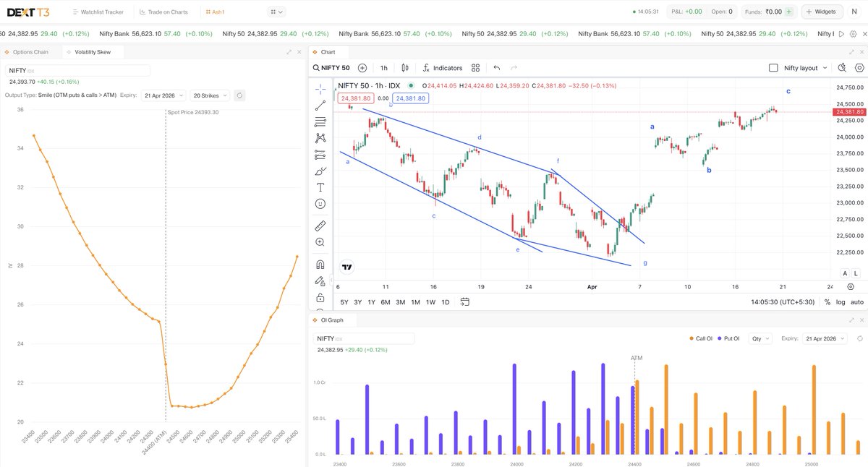Enable log scale on the price axis
The width and height of the screenshot is (868, 467).
(x=839, y=301)
